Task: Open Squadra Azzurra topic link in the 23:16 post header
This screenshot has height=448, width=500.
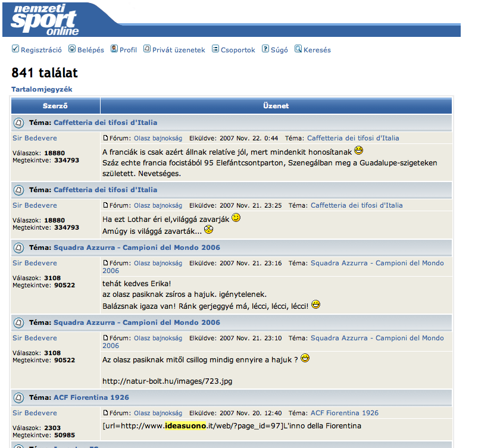Action: click(x=377, y=263)
